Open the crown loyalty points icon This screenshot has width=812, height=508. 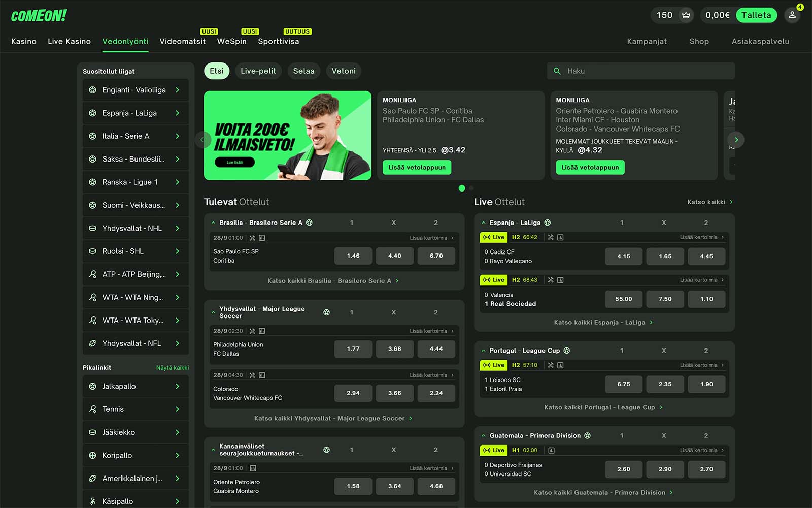686,15
